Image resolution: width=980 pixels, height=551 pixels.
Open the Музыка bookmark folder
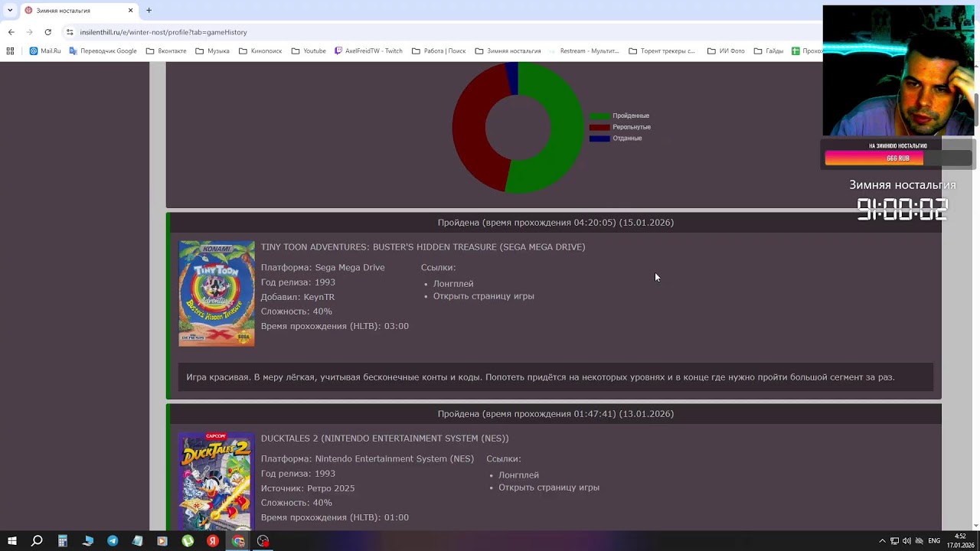tap(212, 51)
